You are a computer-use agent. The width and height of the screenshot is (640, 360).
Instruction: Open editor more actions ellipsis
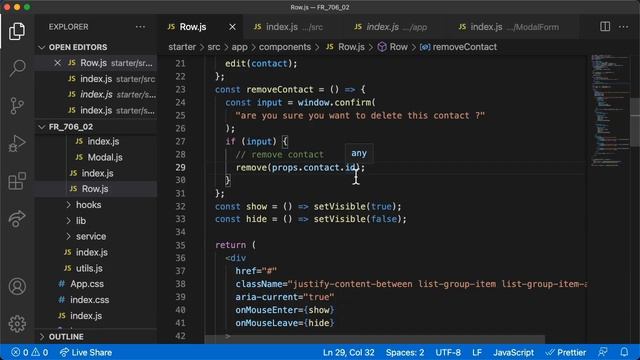pos(623,27)
